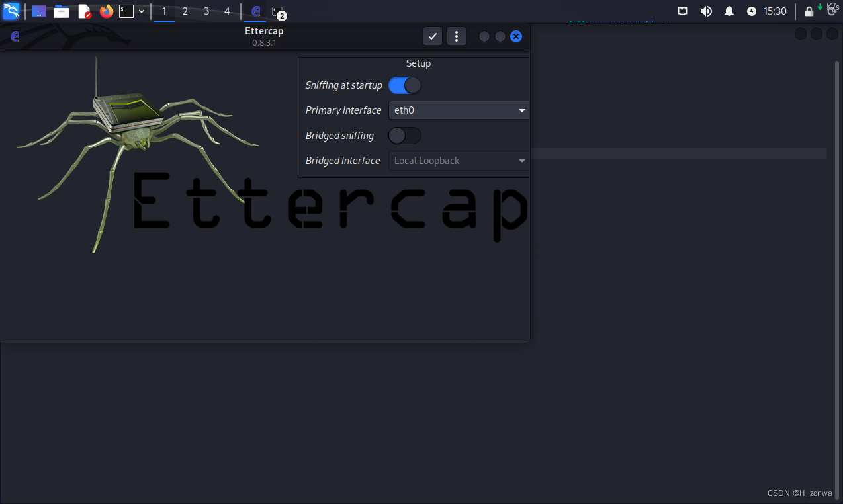Image resolution: width=843 pixels, height=504 pixels.
Task: Open the Ettercap three-dot options menu
Action: 457,36
